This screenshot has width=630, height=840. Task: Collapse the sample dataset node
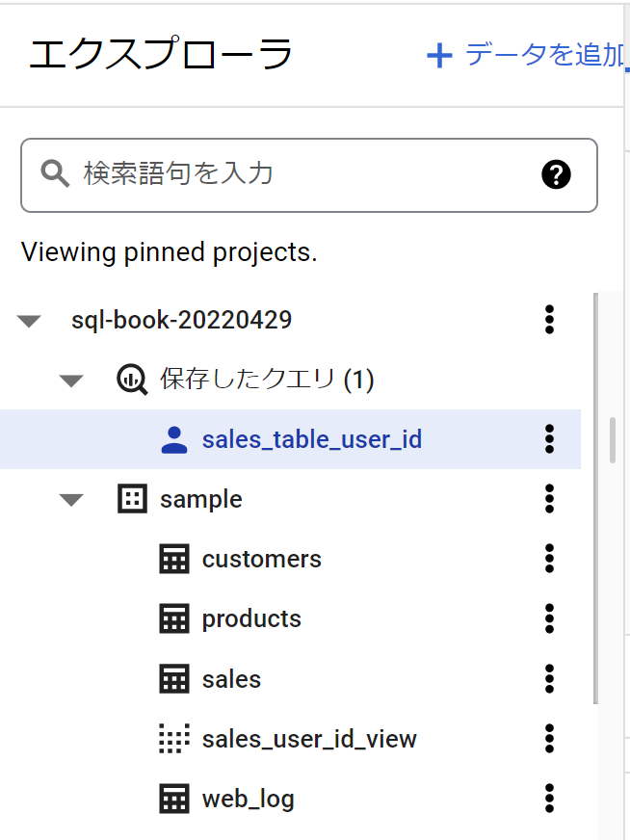point(70,500)
